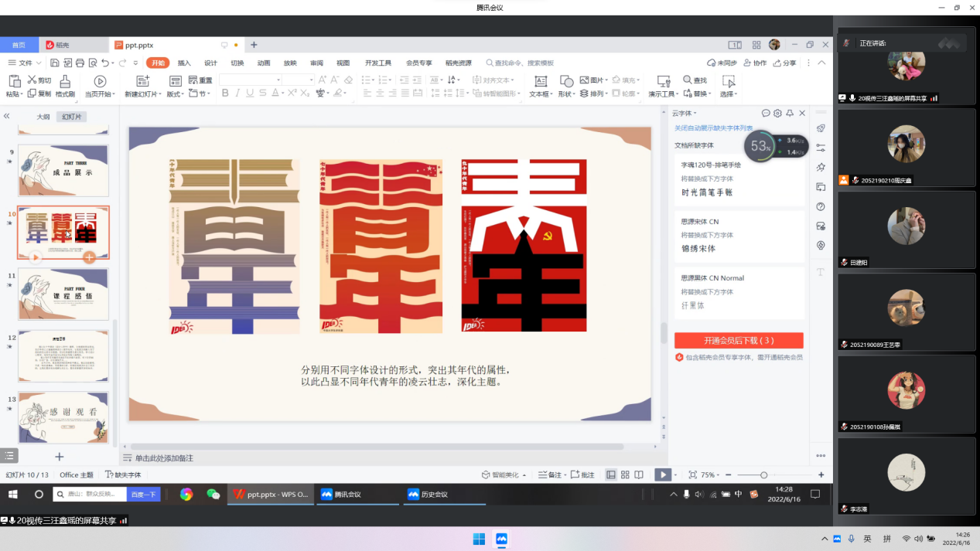The height and width of the screenshot is (551, 980).
Task: Click the new slide (新建幻灯片) icon
Action: point(142,81)
